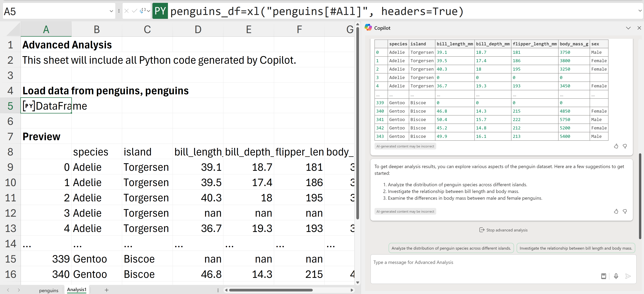Thumbs up the deeper analysis suggestions response
Image resolution: width=644 pixels, height=294 pixels.
[x=616, y=211]
